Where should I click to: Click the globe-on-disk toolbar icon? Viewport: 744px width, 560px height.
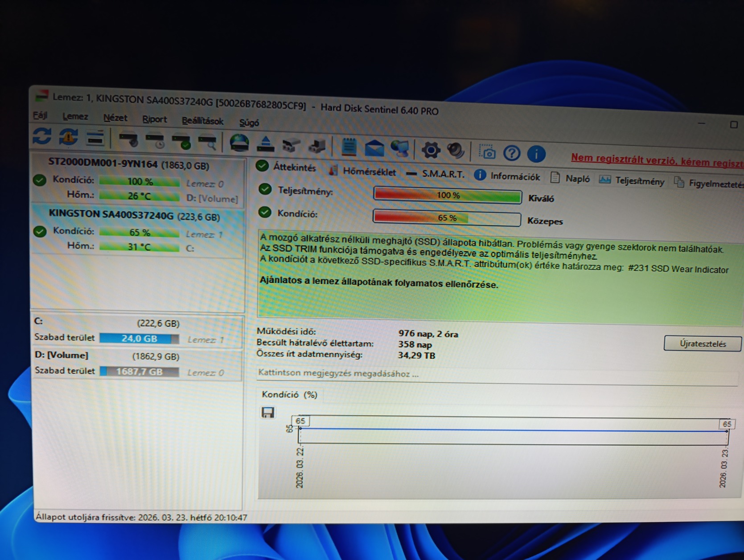pos(239,143)
